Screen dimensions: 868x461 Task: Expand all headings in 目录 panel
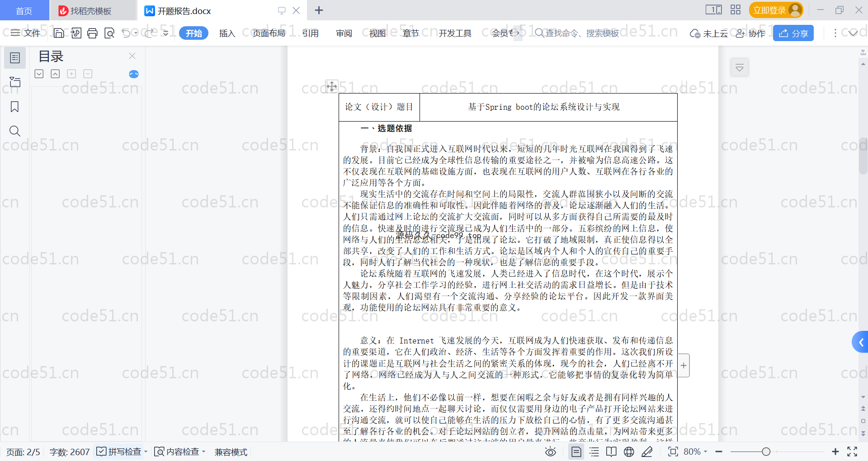click(39, 74)
